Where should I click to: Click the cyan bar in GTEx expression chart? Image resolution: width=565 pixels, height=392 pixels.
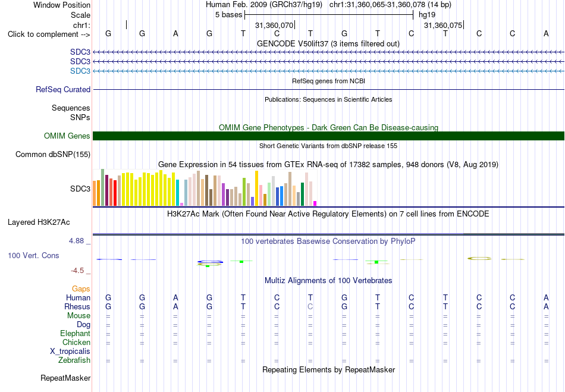[x=177, y=193]
